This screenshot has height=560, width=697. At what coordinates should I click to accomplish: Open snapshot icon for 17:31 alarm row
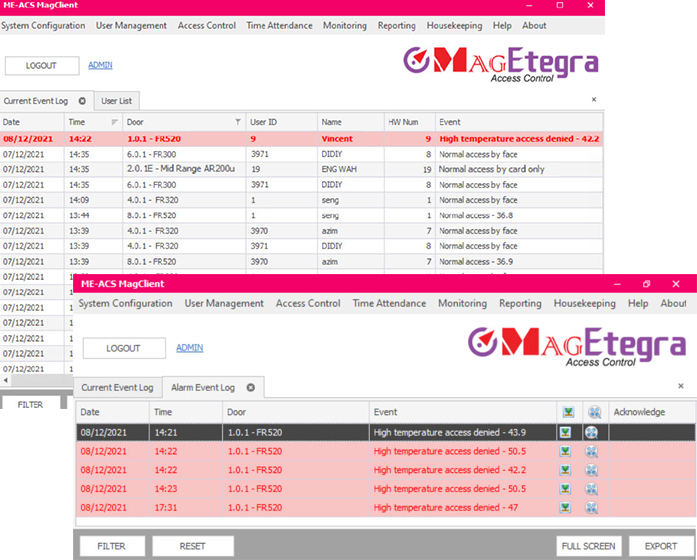[565, 507]
